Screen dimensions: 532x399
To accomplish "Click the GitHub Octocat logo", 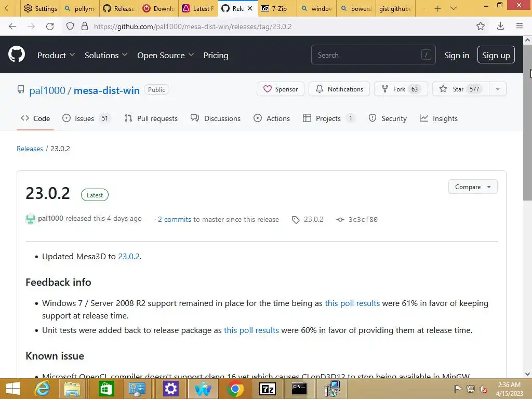I will point(16,54).
